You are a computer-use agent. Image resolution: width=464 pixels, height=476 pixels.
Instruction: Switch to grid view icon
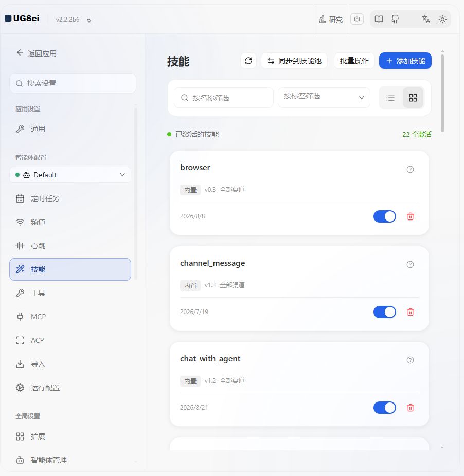click(x=413, y=98)
